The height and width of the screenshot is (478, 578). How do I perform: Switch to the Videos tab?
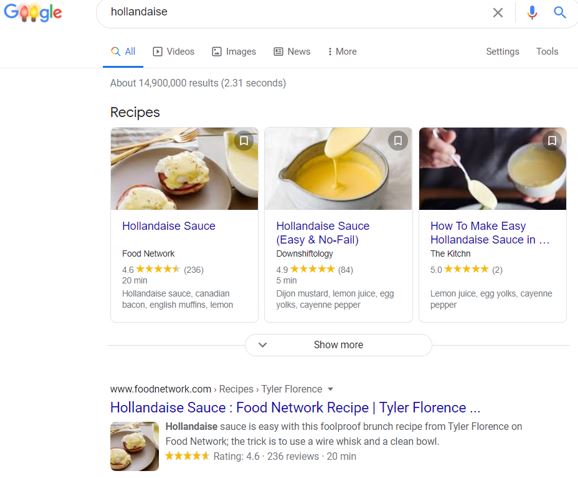(x=173, y=52)
